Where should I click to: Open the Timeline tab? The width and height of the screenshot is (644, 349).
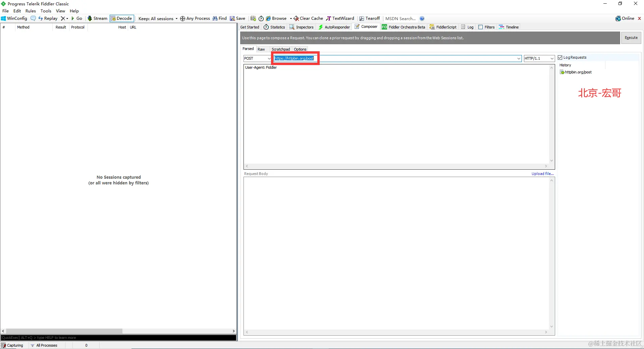[x=509, y=27]
